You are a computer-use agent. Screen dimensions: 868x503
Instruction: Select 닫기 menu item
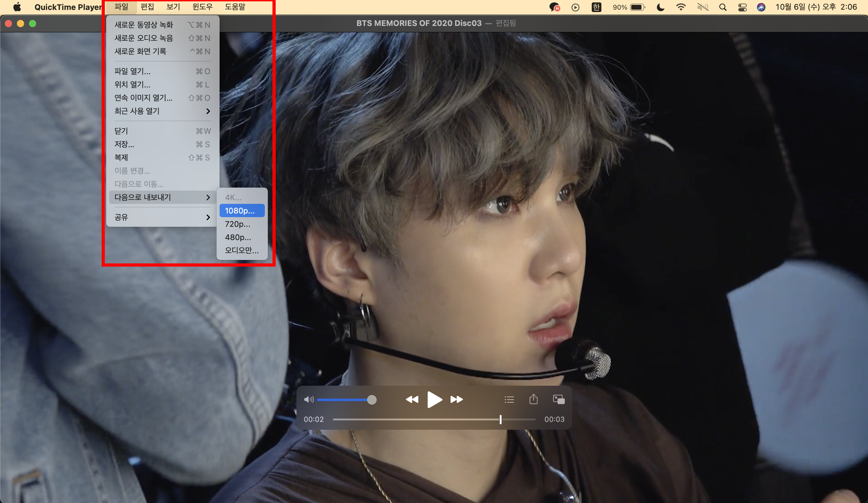[x=163, y=131]
